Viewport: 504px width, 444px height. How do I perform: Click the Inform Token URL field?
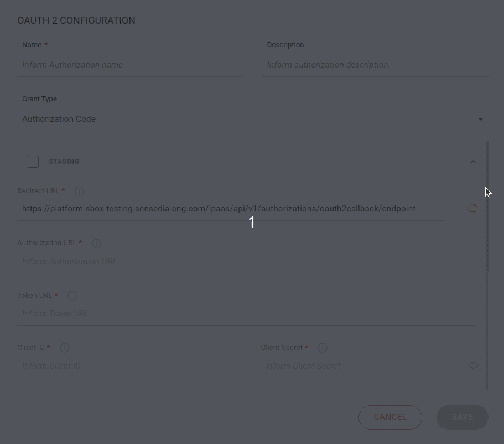pos(247,313)
